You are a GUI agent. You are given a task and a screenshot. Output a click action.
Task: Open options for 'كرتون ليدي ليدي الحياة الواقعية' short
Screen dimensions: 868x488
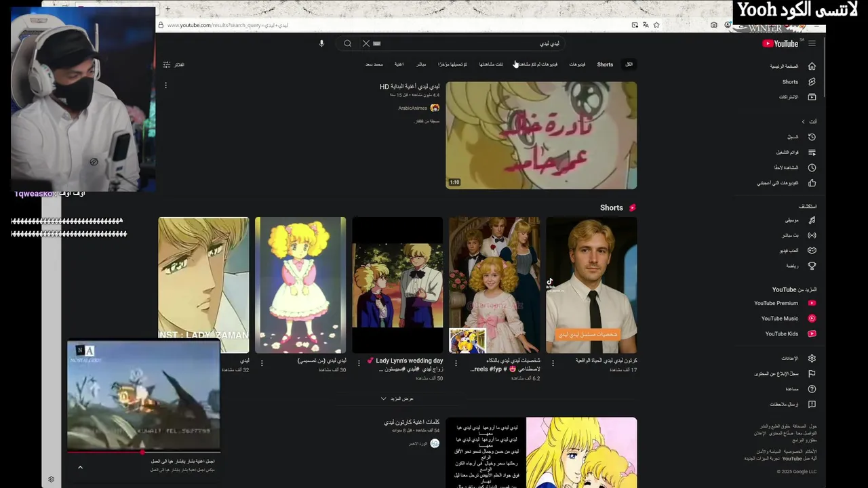(x=553, y=363)
